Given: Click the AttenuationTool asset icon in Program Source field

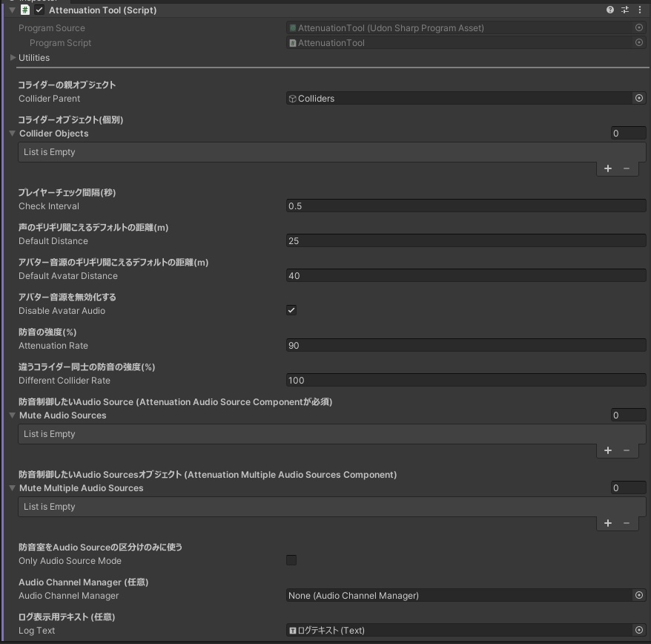Looking at the screenshot, I should 292,27.
